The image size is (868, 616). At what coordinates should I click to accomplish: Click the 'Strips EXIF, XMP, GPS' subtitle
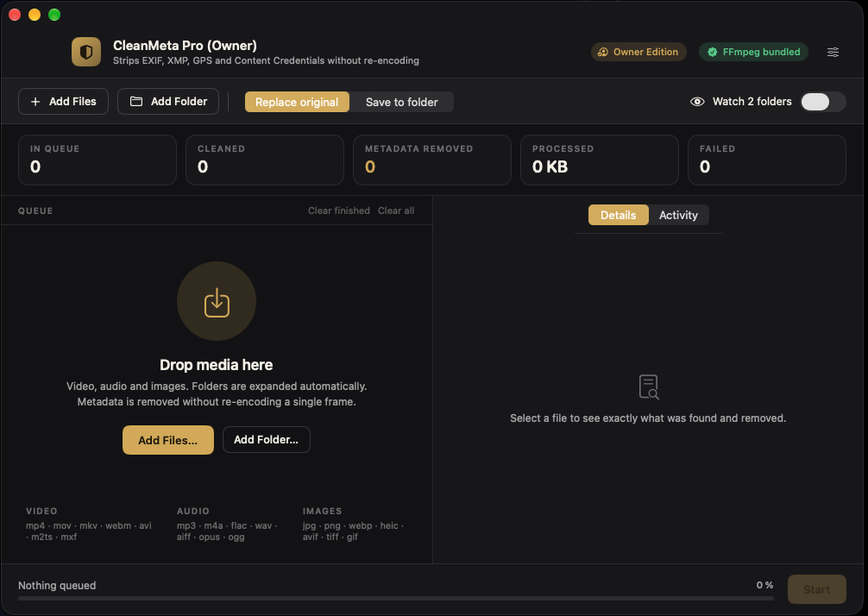pyautogui.click(x=266, y=61)
